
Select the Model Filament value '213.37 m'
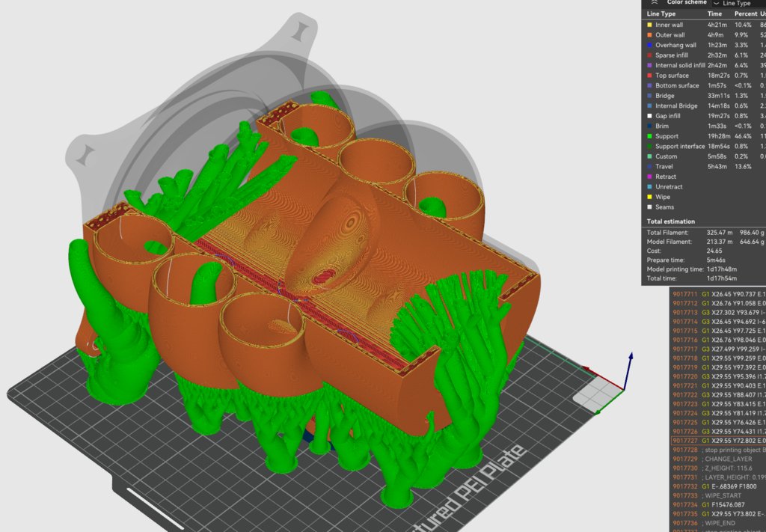click(720, 242)
